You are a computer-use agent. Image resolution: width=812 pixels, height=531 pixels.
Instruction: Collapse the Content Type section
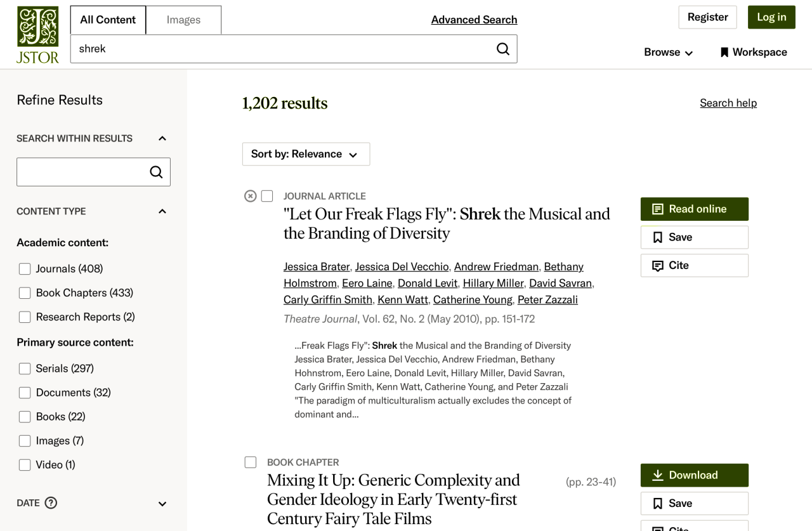pyautogui.click(x=162, y=211)
